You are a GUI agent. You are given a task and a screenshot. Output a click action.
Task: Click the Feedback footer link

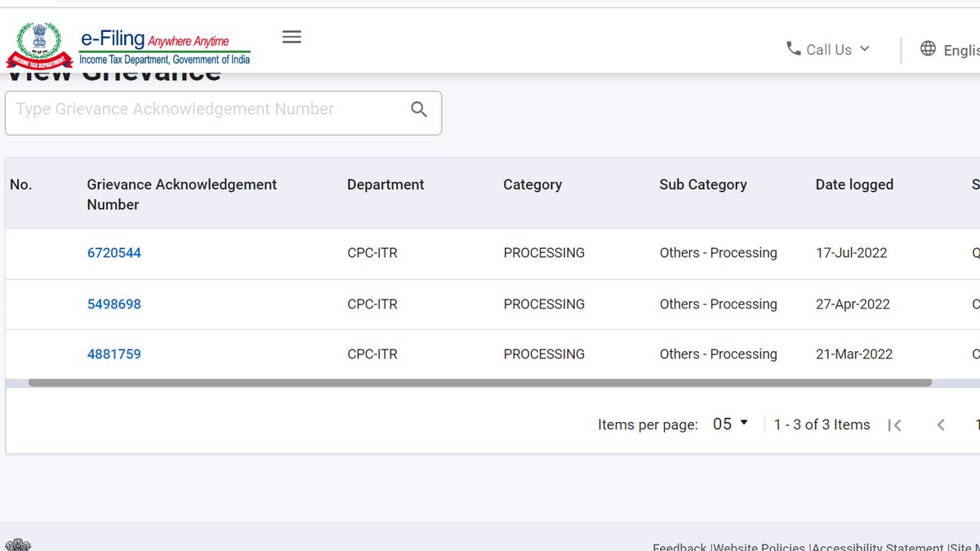coord(679,546)
